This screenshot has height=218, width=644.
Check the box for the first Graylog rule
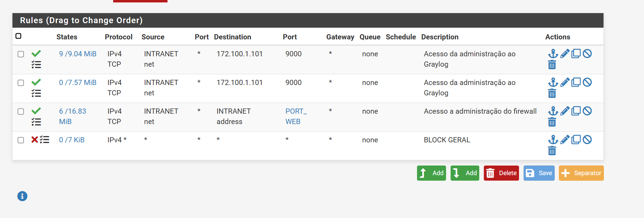pyautogui.click(x=21, y=54)
